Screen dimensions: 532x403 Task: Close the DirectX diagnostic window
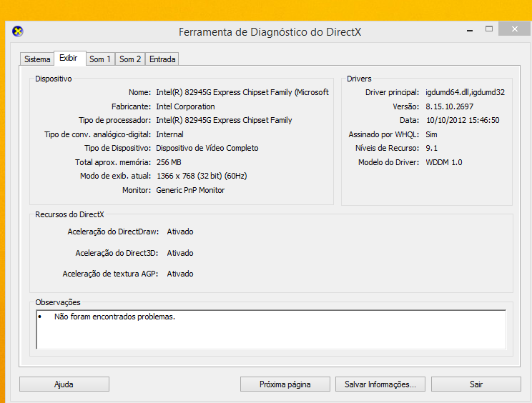click(514, 29)
